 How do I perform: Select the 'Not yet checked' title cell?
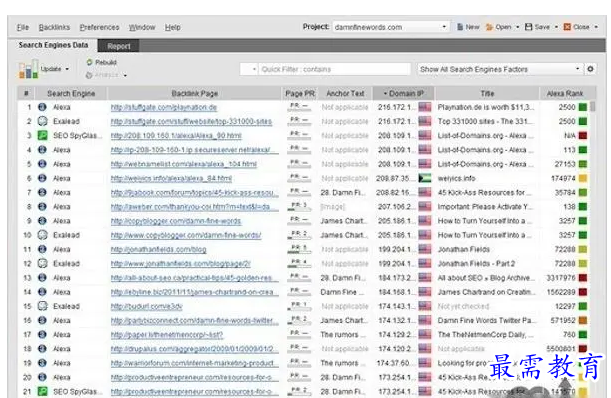point(463,306)
